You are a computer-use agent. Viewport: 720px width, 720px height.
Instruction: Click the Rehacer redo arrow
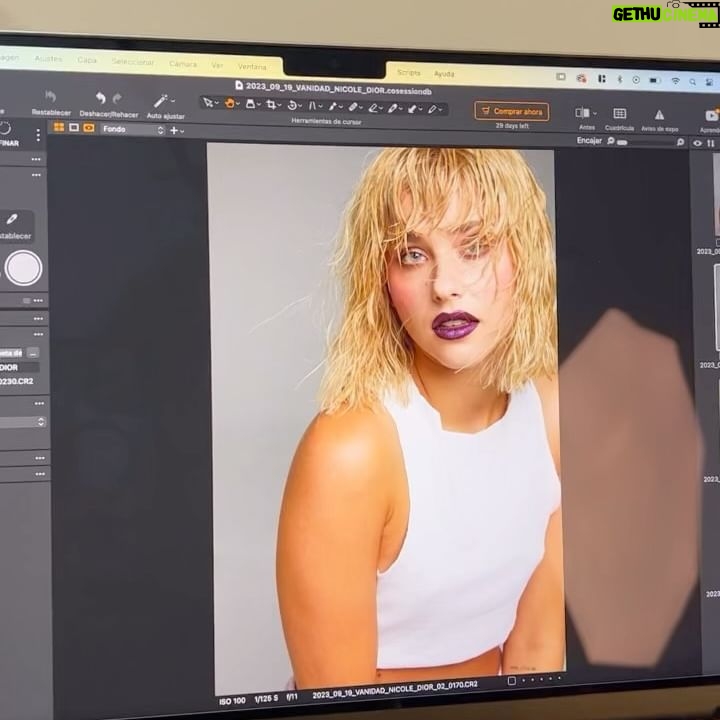[117, 98]
